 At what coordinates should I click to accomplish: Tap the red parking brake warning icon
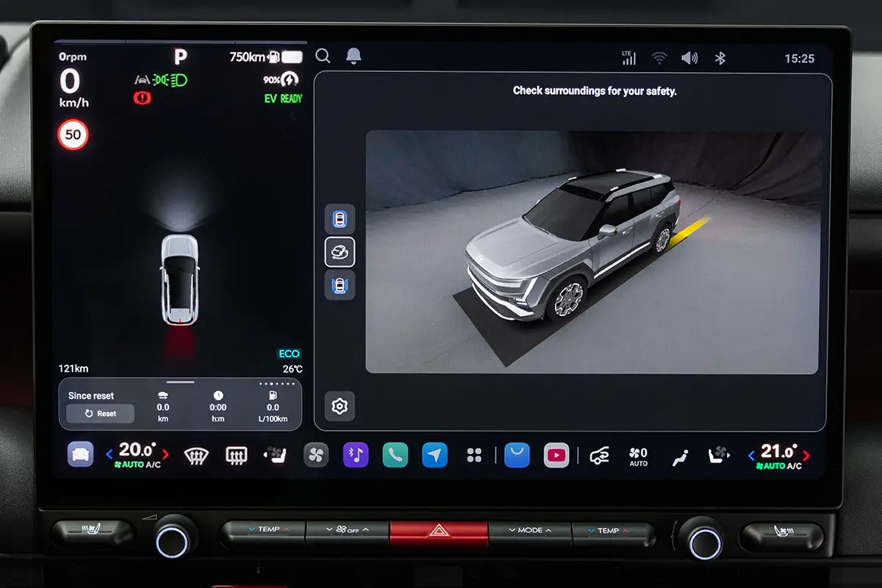(x=143, y=98)
